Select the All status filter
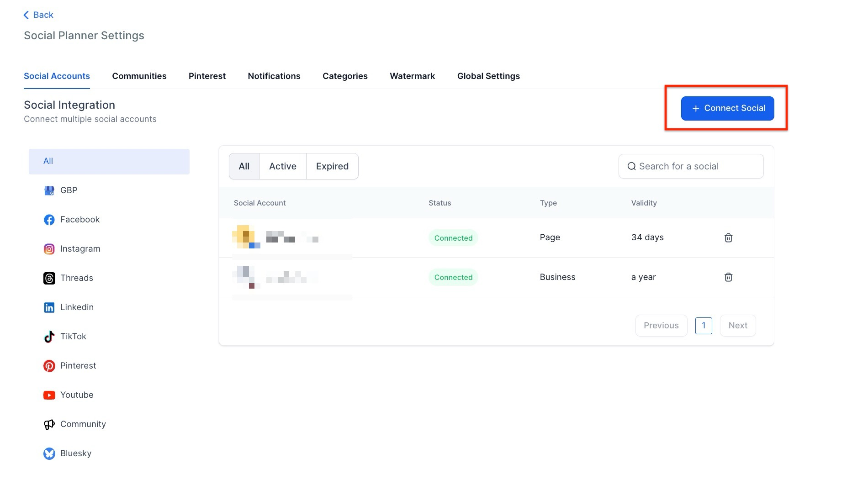The image size is (868, 485). (244, 166)
